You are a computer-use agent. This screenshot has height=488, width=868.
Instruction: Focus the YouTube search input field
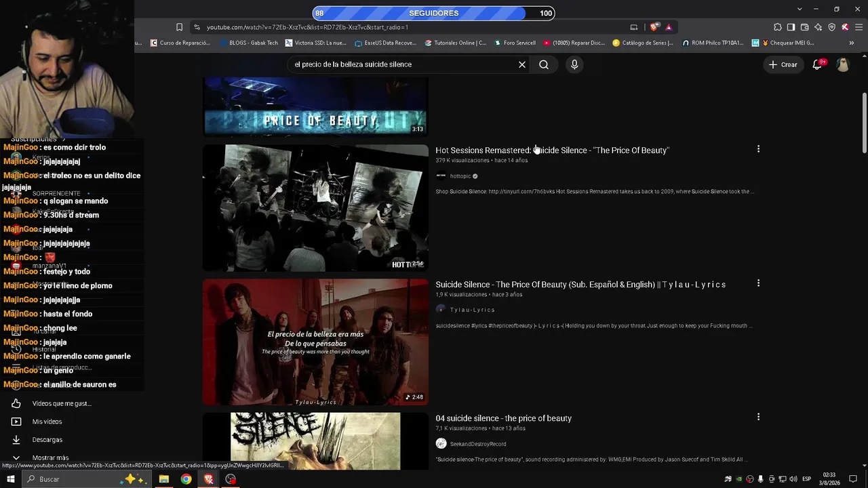coord(403,64)
